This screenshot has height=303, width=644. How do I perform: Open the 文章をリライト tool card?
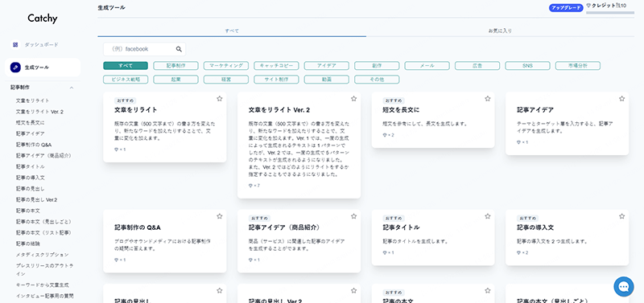coord(165,127)
